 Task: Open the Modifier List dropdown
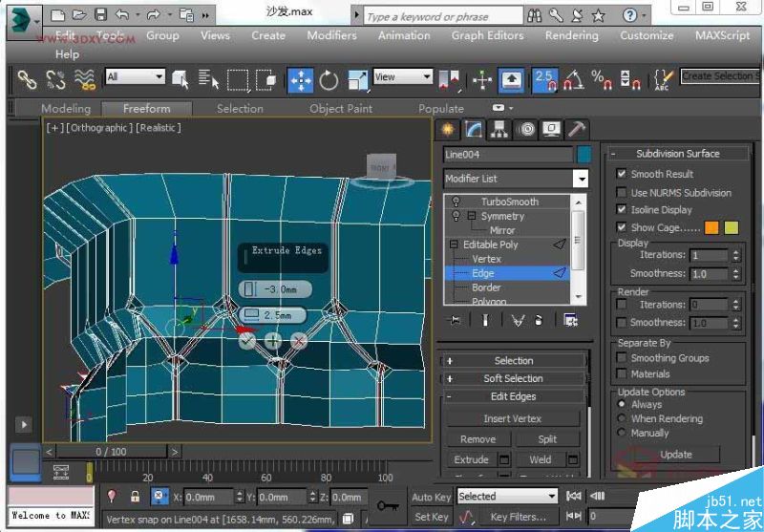tap(581, 179)
